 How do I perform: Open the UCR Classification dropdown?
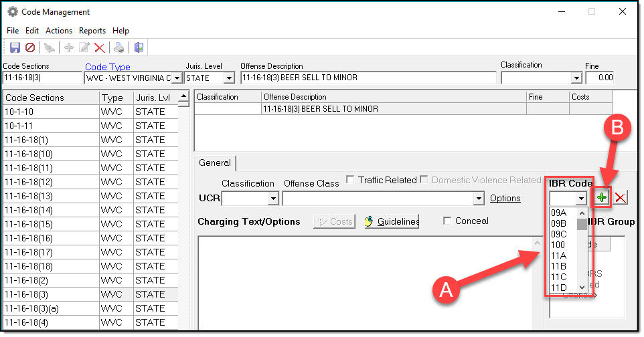[272, 199]
